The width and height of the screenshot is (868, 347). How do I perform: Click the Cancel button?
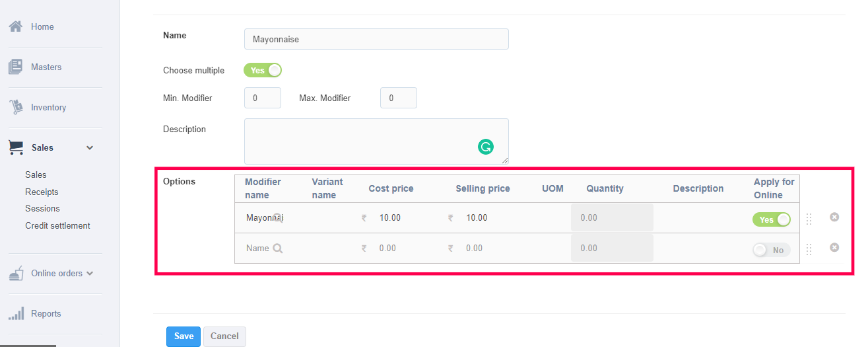tap(224, 336)
